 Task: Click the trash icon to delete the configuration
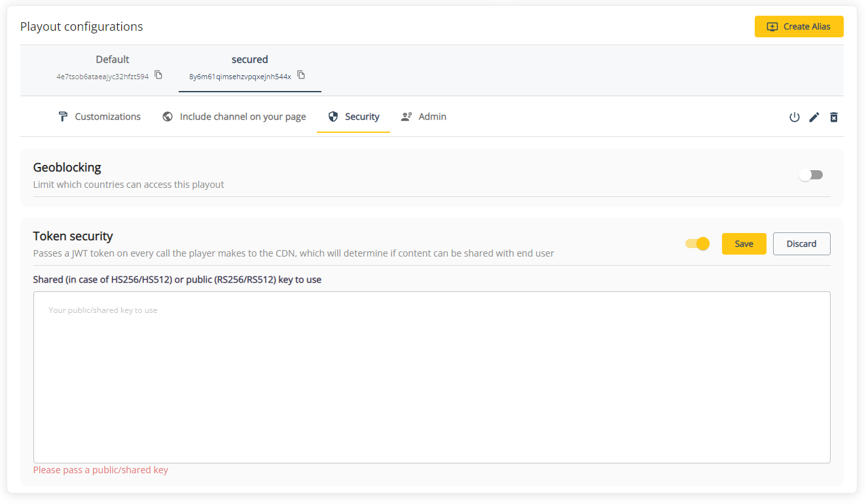pos(833,117)
